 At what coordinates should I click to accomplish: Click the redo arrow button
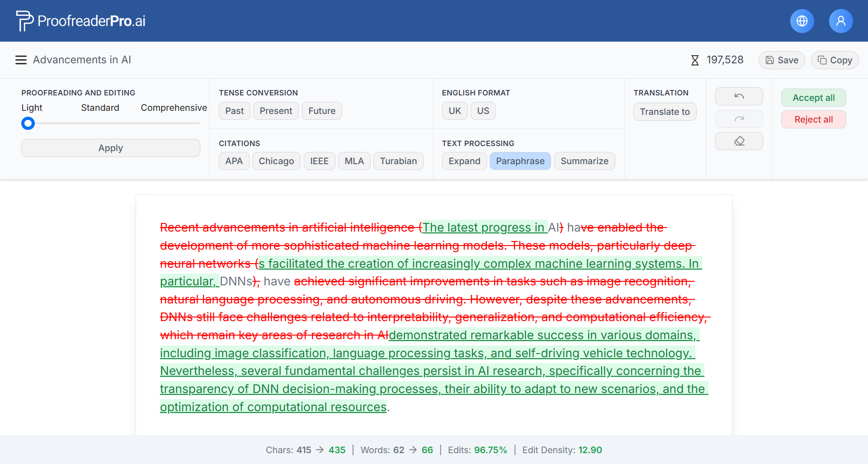739,119
